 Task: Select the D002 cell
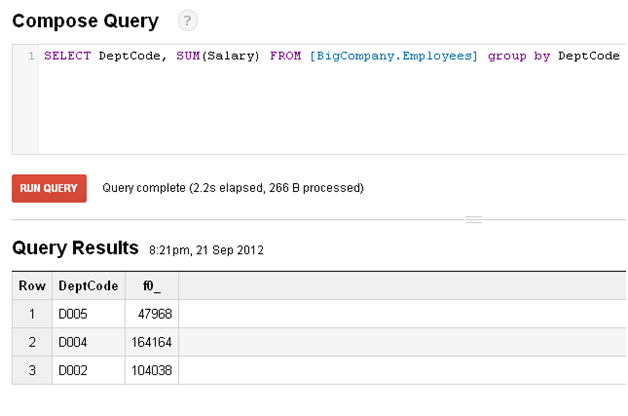[x=89, y=370]
